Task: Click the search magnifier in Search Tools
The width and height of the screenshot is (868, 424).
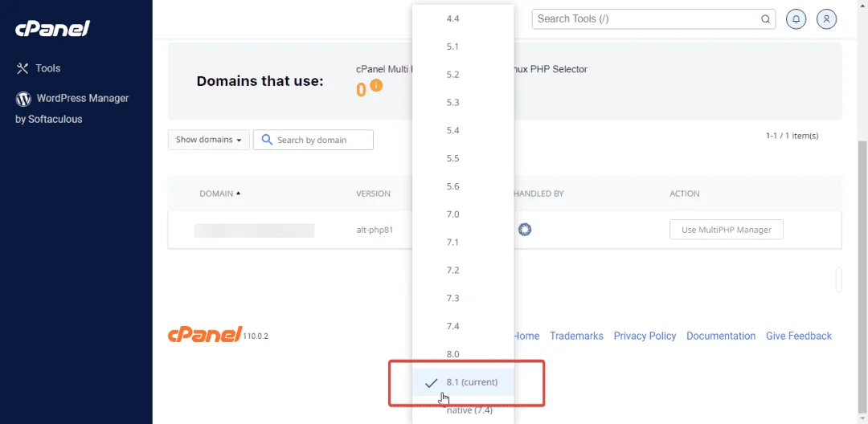Action: pos(766,18)
